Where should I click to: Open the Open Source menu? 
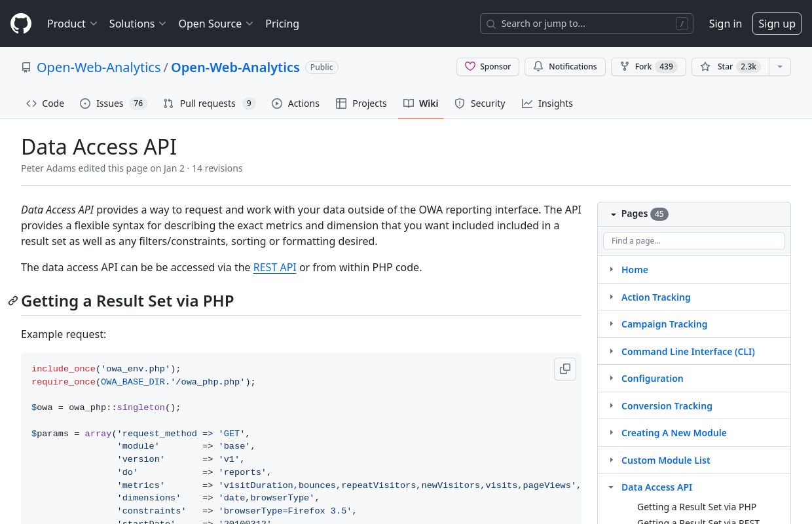(215, 24)
